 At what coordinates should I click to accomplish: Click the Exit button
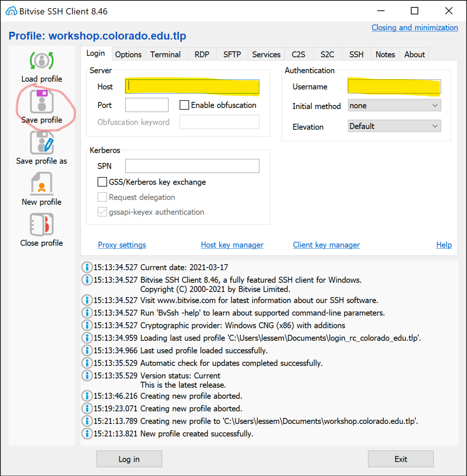(401, 459)
